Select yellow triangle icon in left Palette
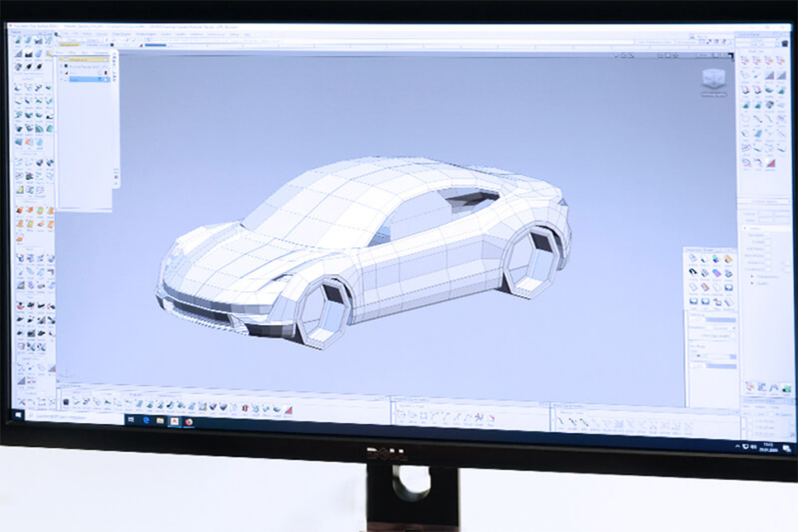Viewport: 798px width, 532px height. pos(20,190)
